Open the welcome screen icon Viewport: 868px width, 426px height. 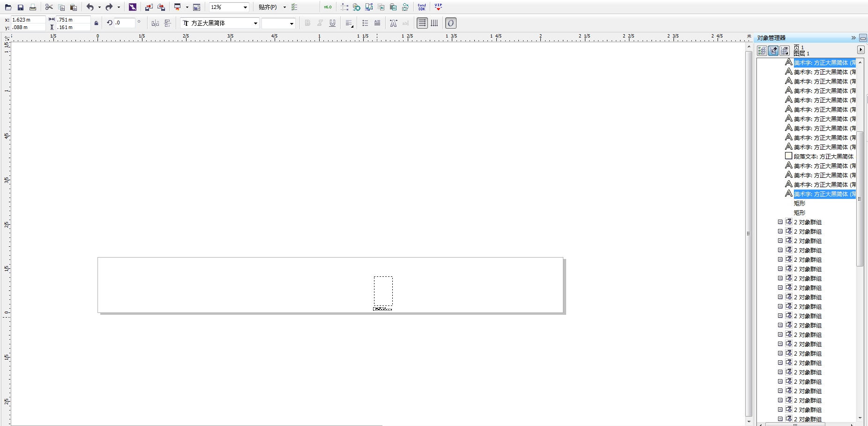[197, 7]
